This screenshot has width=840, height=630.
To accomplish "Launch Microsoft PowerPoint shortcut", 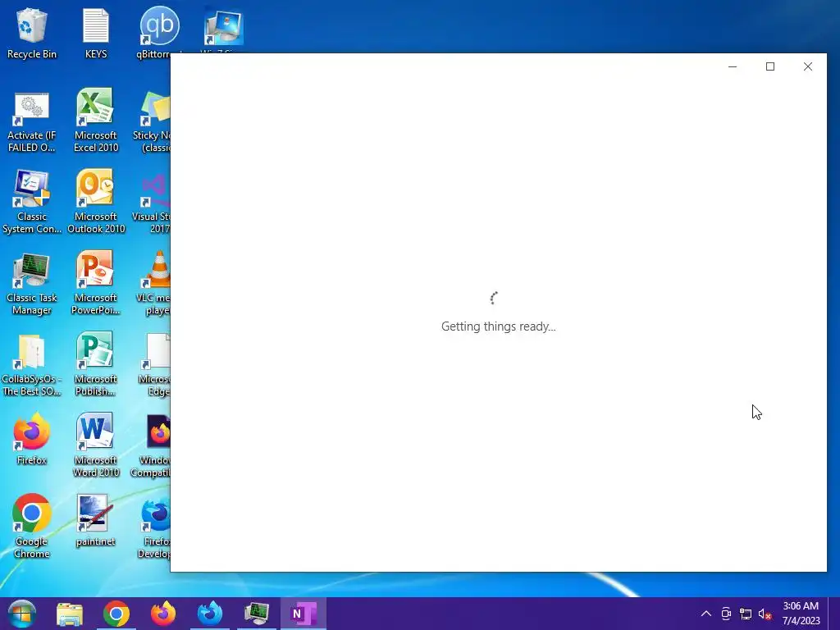I will pos(96,283).
